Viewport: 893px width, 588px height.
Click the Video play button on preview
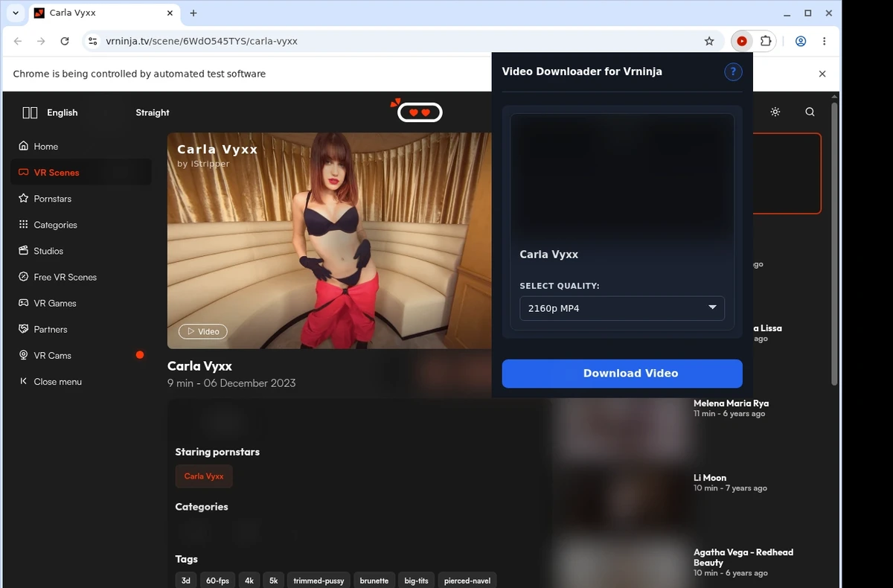(x=202, y=331)
